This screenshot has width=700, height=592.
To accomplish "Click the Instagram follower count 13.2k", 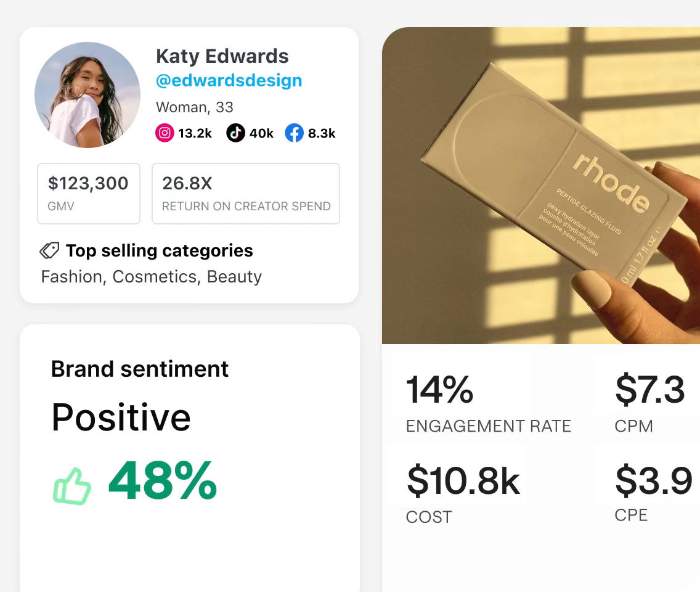I will pyautogui.click(x=194, y=133).
